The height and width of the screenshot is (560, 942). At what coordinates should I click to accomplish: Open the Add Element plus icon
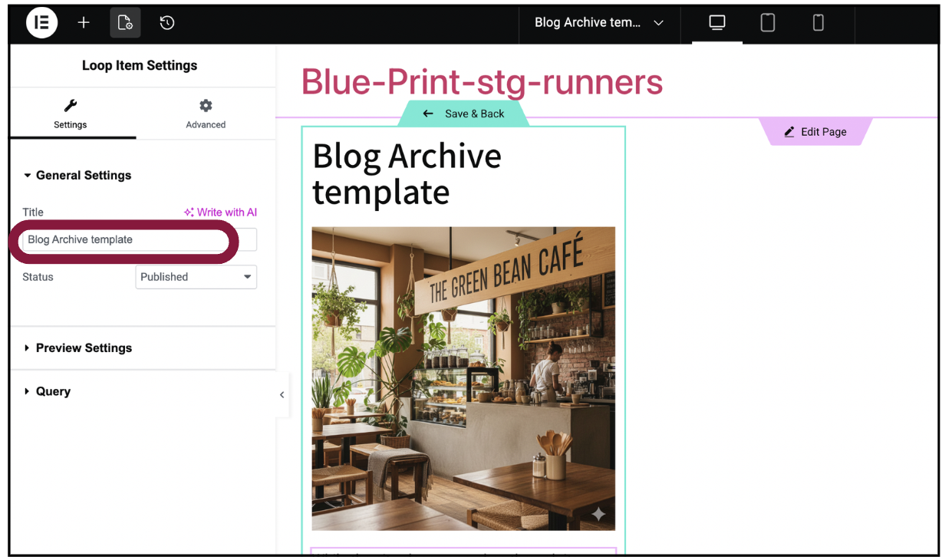click(x=84, y=23)
